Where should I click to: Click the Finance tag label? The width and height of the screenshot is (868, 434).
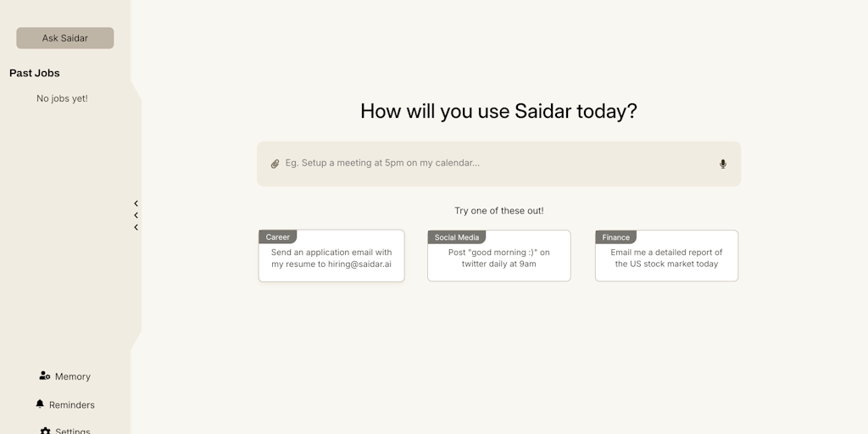pyautogui.click(x=616, y=237)
